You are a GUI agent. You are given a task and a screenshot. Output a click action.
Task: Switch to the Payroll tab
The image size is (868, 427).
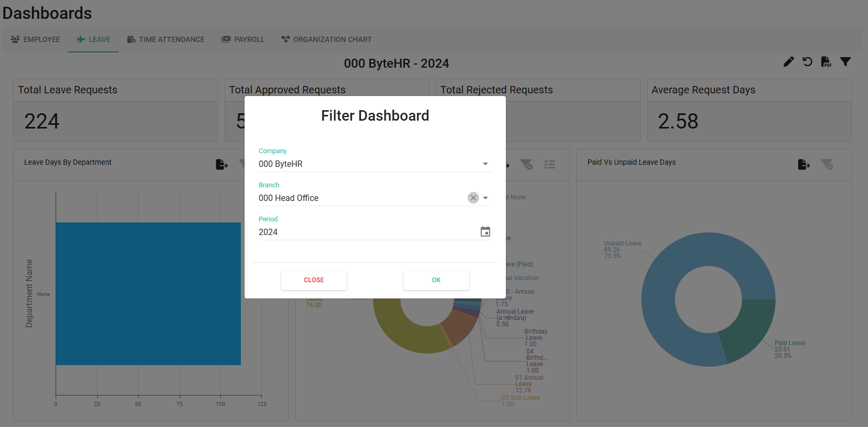pos(243,39)
